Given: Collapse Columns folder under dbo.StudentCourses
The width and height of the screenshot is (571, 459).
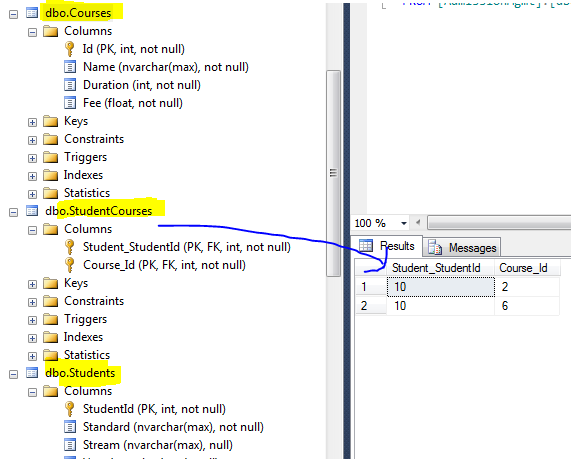Looking at the screenshot, I should point(32,230).
